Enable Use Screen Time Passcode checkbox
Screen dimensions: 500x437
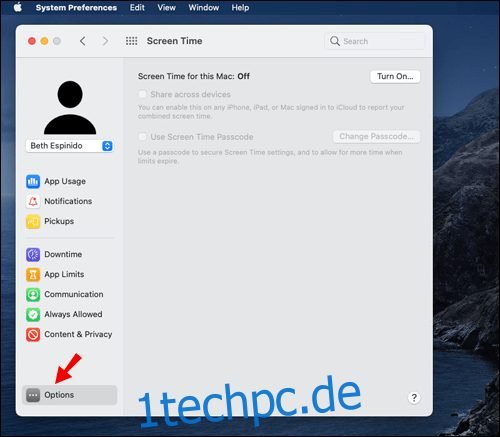coord(142,137)
